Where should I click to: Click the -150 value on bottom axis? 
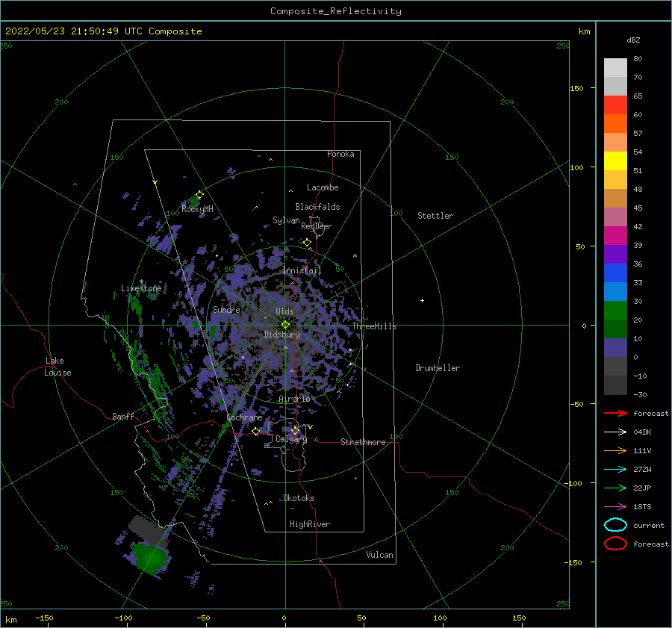pyautogui.click(x=44, y=618)
